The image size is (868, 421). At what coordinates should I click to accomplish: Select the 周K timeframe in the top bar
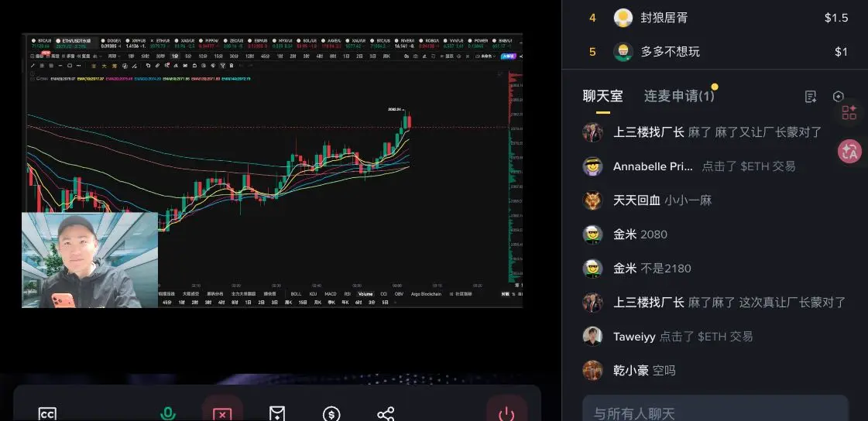tap(386, 56)
